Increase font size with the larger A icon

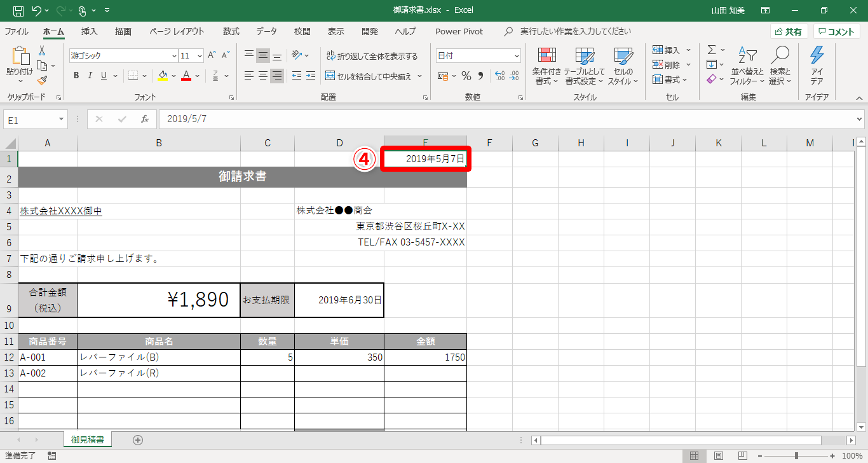[x=212, y=55]
